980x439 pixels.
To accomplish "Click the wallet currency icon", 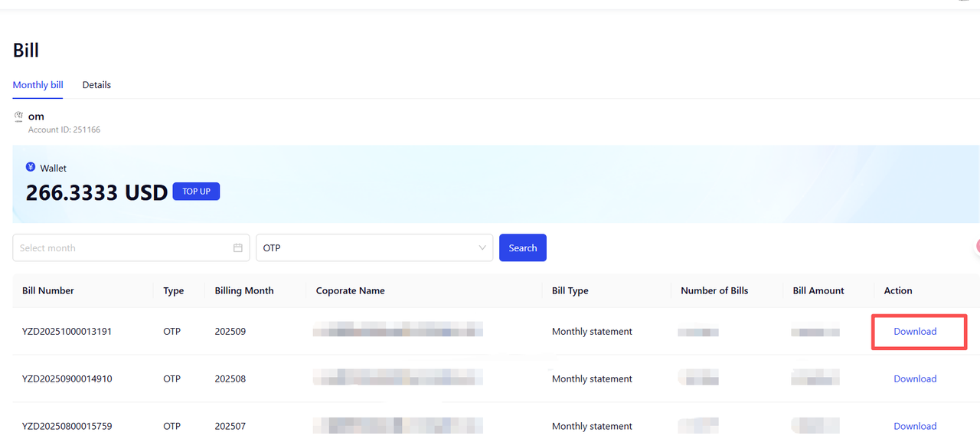I will click(x=31, y=167).
